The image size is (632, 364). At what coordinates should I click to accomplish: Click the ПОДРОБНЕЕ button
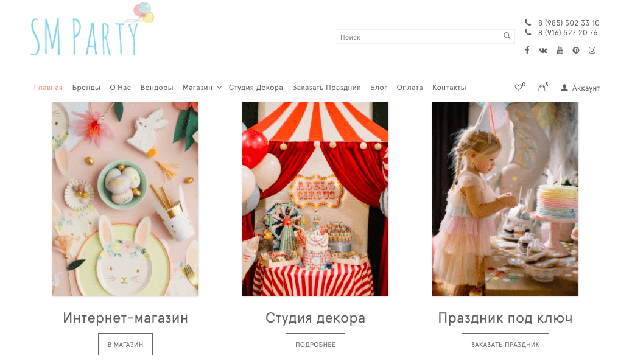coord(315,345)
